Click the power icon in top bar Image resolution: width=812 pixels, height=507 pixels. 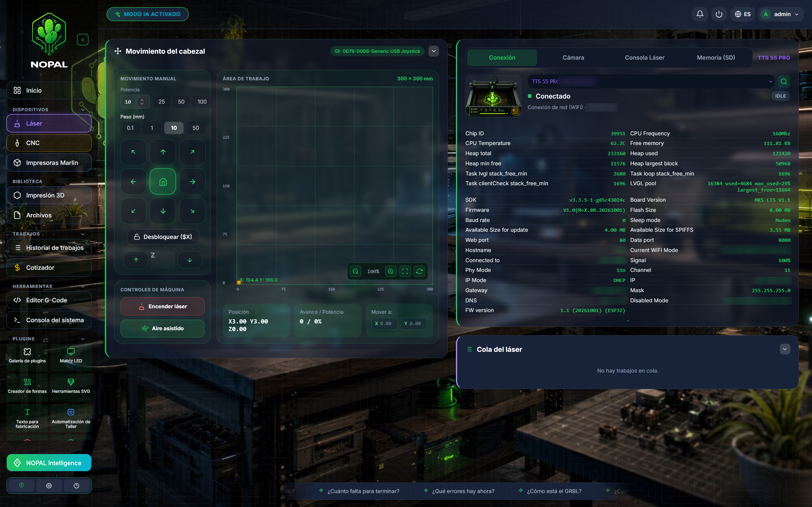coord(719,14)
